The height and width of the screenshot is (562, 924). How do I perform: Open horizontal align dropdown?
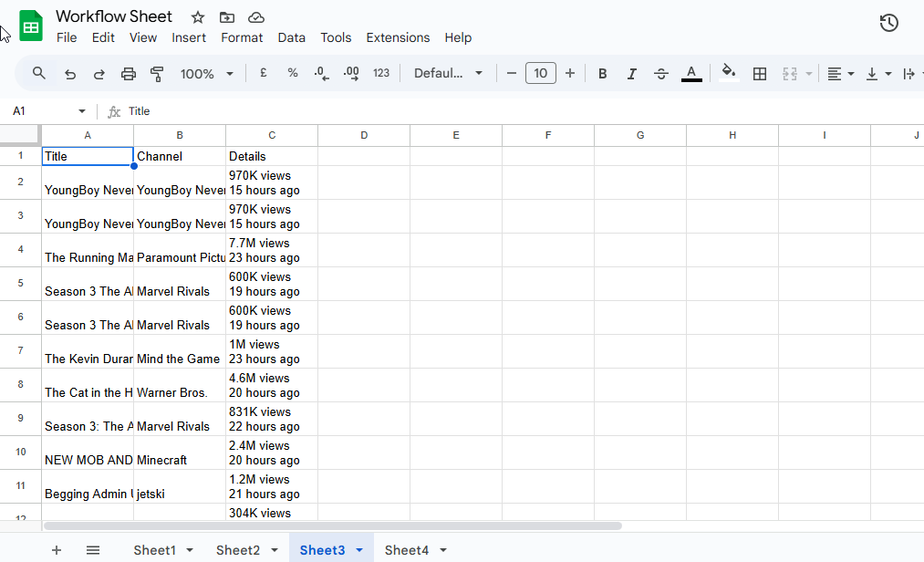pyautogui.click(x=841, y=74)
